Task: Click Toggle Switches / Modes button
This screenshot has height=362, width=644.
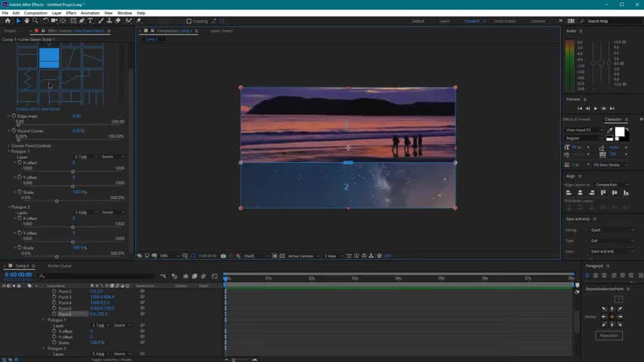Action: (111, 360)
